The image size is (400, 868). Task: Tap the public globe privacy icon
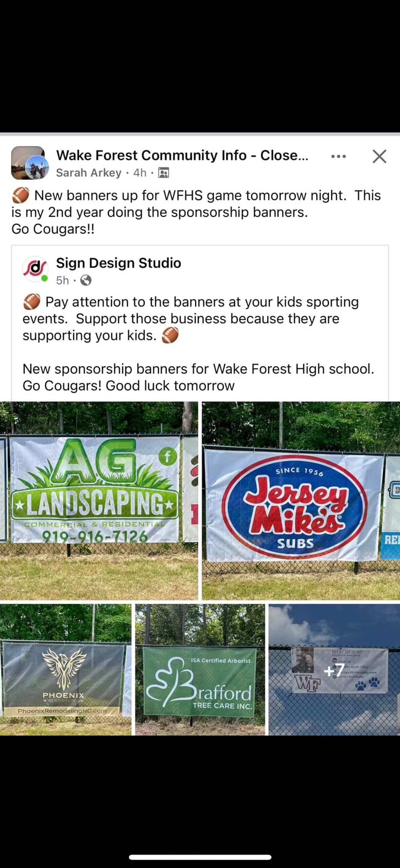coord(86,280)
